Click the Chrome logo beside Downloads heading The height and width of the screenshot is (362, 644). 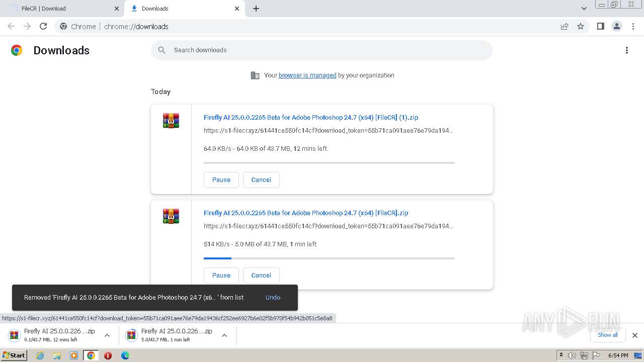17,50
